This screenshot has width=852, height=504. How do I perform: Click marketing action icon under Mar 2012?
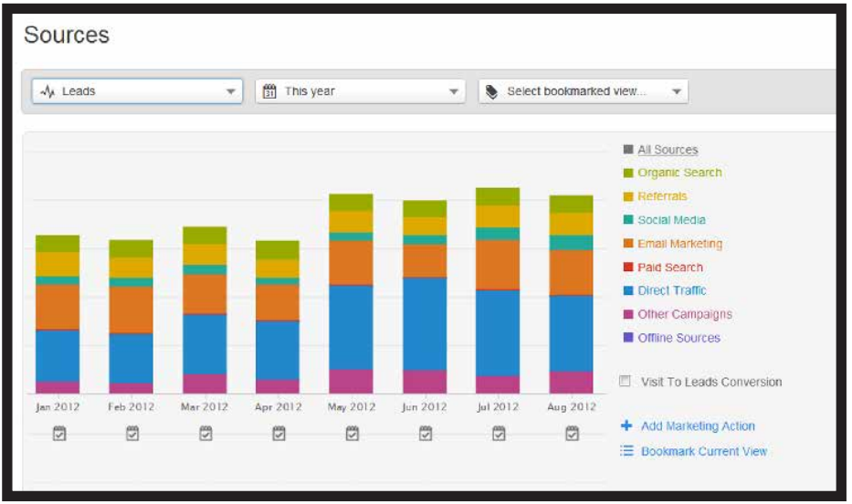[205, 434]
